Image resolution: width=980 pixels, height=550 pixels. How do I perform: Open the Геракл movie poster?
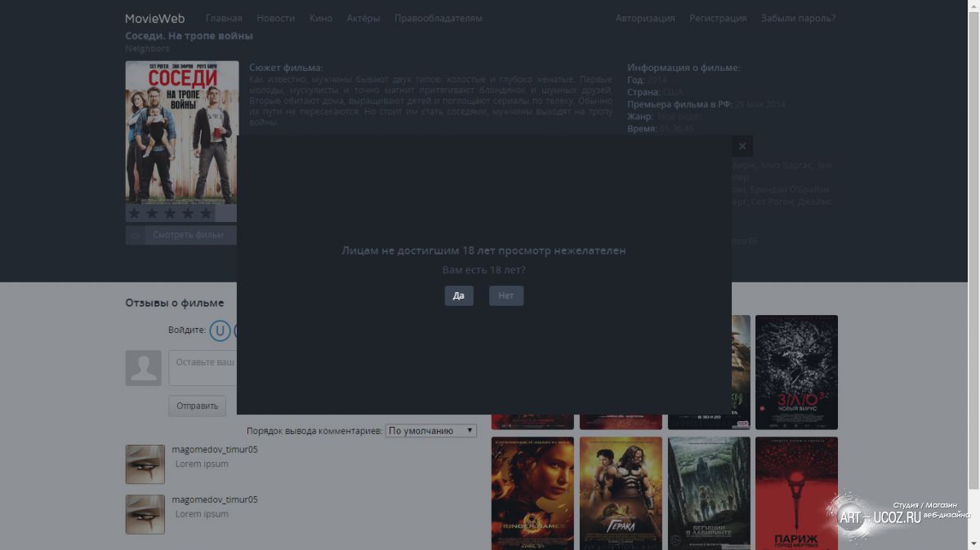tap(621, 494)
